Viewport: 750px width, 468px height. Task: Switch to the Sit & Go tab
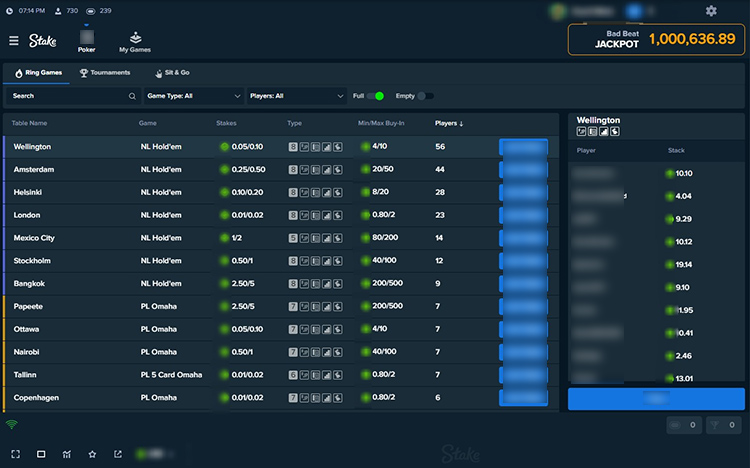pos(172,73)
